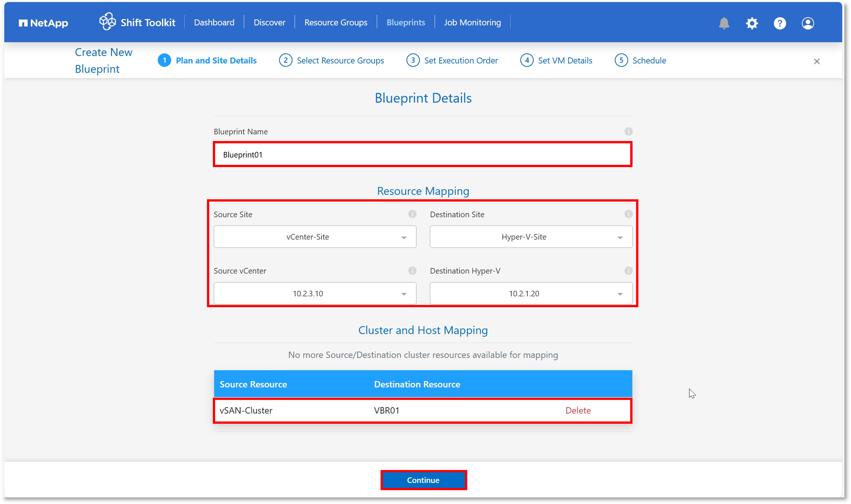Jump to the Schedule step
Viewport: 851px width, 504px height.
(649, 61)
